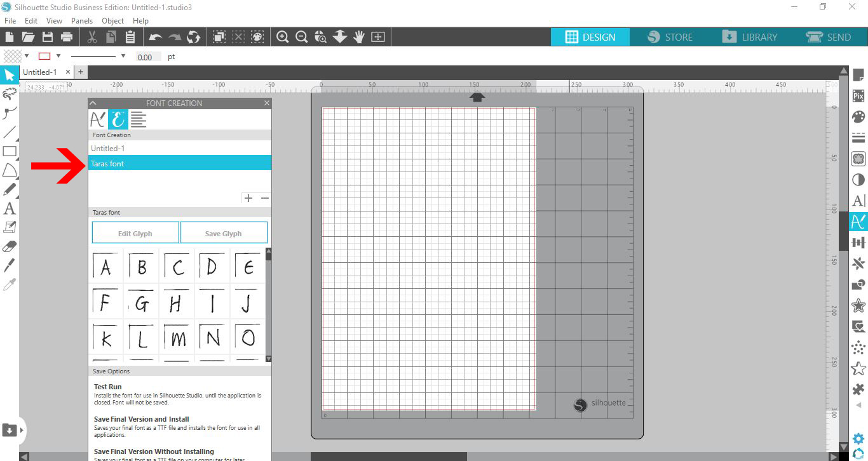
Task: Click the fill pattern swatch
Action: (x=13, y=56)
